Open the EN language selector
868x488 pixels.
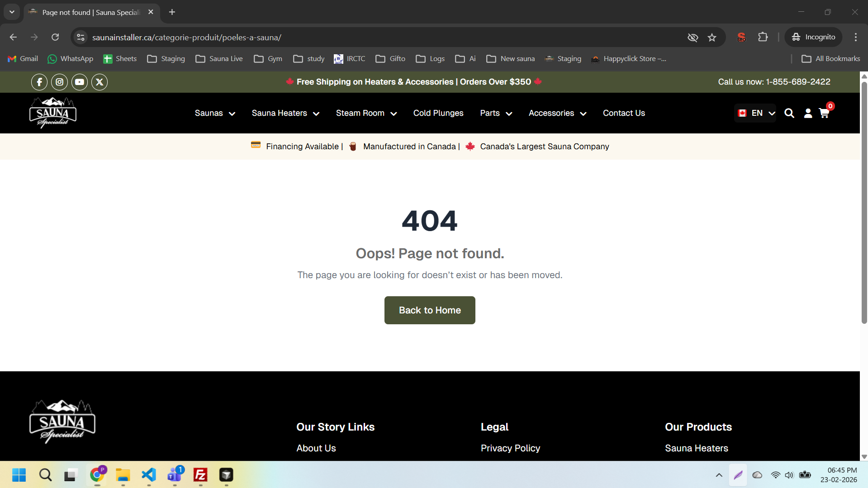(756, 113)
